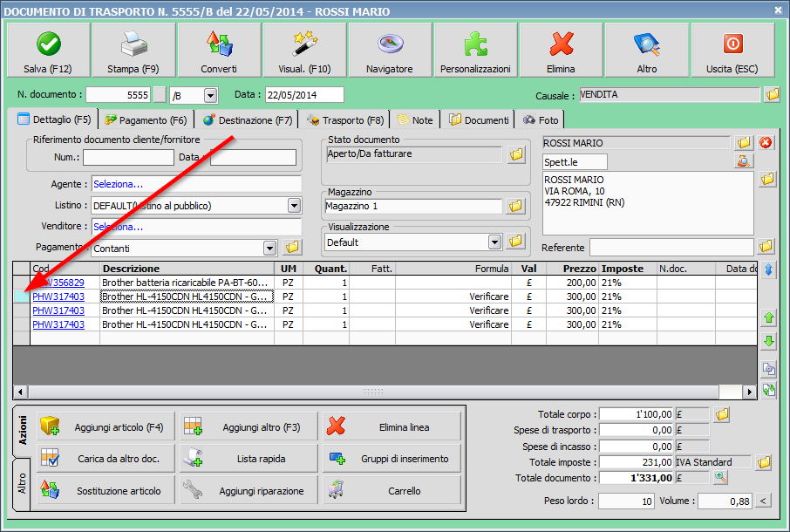Screen dimensions: 790x532
Task: Open folder icon next to Totale corpo
Action: coord(722,414)
